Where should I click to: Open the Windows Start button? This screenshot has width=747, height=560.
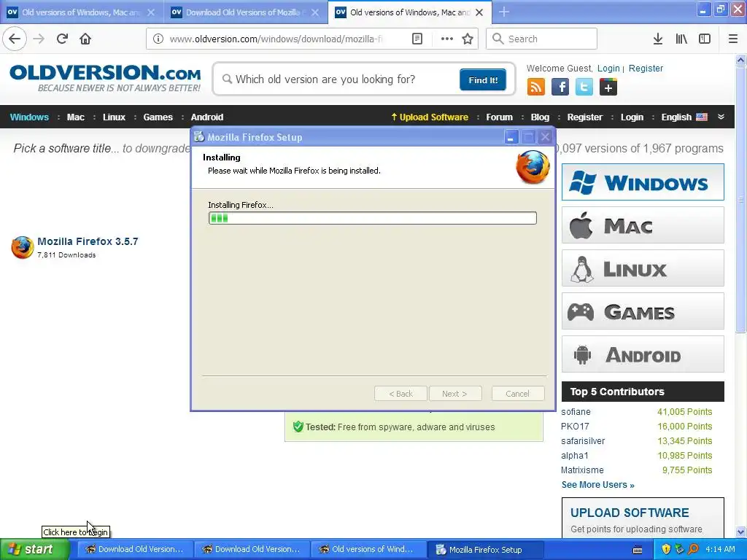pos(35,549)
